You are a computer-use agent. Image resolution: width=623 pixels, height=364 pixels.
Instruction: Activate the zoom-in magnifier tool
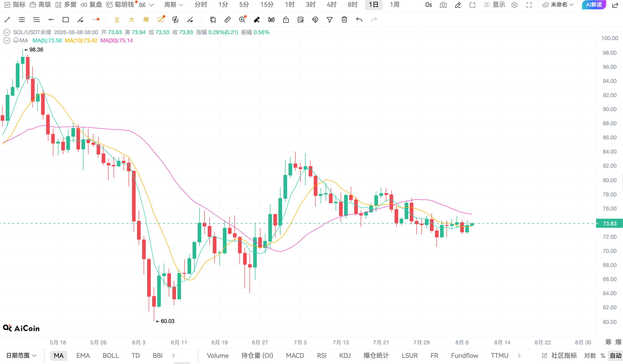[242, 20]
